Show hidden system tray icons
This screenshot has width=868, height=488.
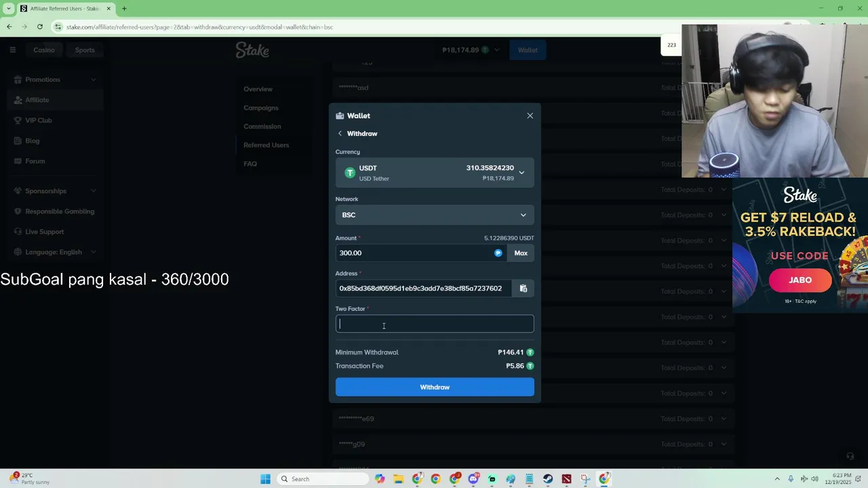[777, 479]
